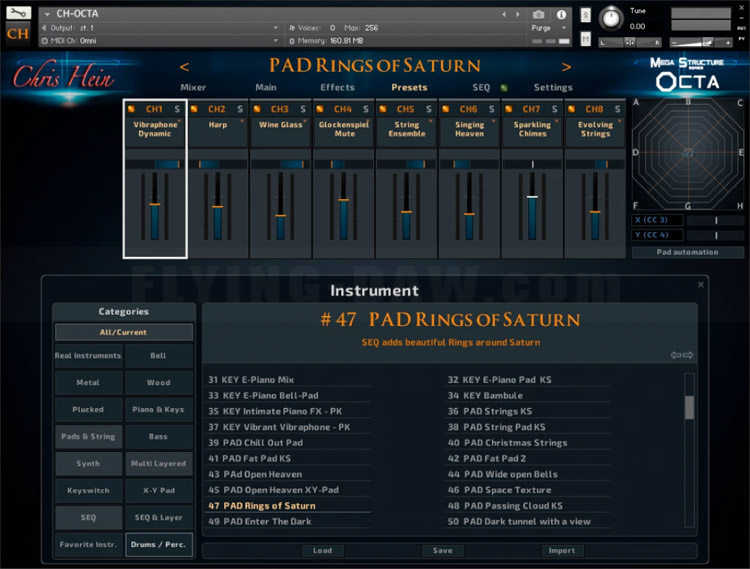Solo channel CH7

click(x=554, y=109)
